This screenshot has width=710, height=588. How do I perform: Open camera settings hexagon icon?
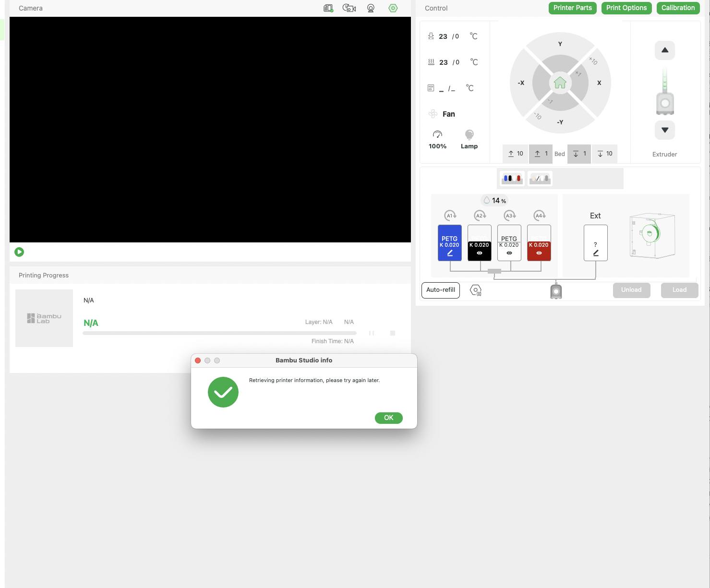tap(393, 8)
